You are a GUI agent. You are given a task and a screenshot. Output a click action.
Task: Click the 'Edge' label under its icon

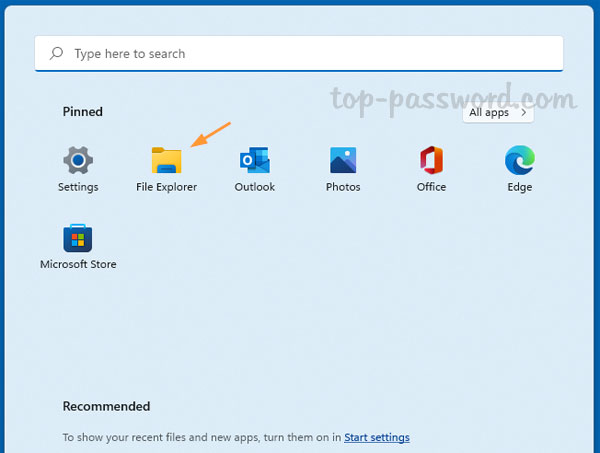click(x=519, y=187)
